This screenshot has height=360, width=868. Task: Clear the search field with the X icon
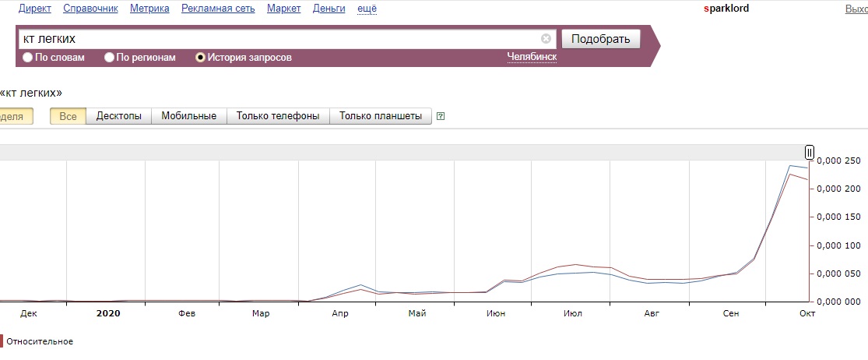(x=546, y=39)
